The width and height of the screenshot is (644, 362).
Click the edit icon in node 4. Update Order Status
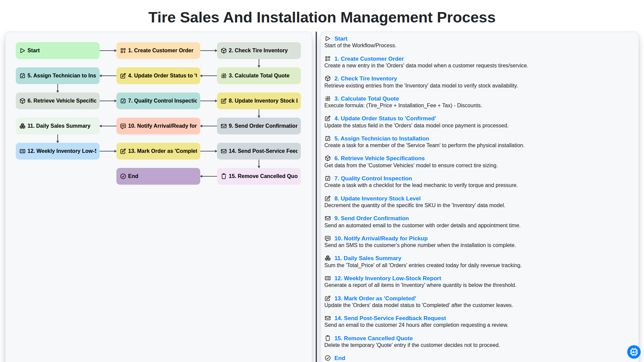(123, 76)
